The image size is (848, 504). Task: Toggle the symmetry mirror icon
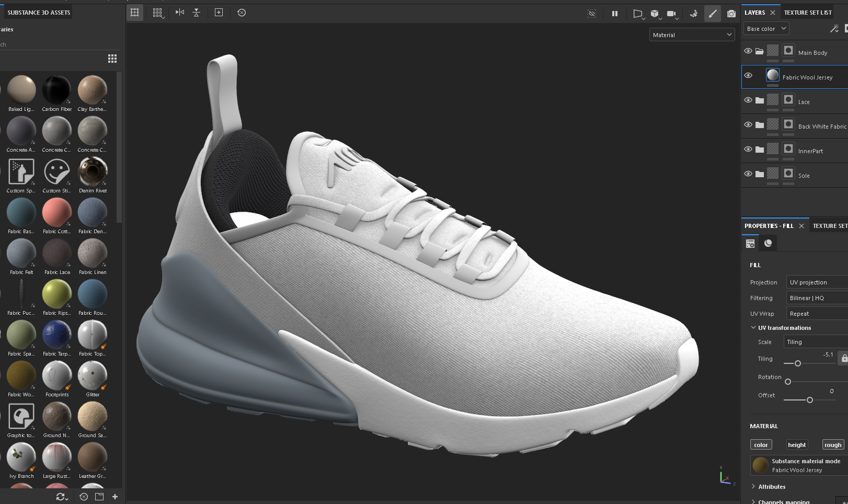[x=180, y=13]
